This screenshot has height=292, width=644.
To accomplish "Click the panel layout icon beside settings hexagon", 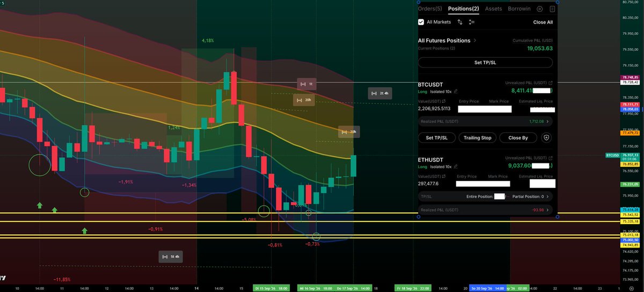I will [552, 9].
